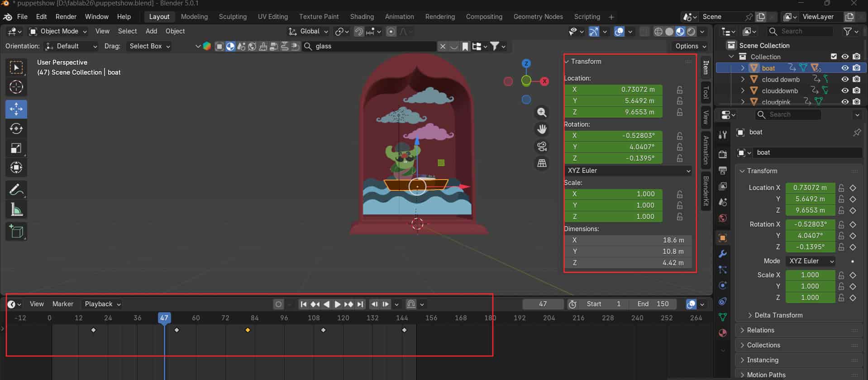The width and height of the screenshot is (868, 380).
Task: Open the Object properties tab (orange square)
Action: coord(723,238)
